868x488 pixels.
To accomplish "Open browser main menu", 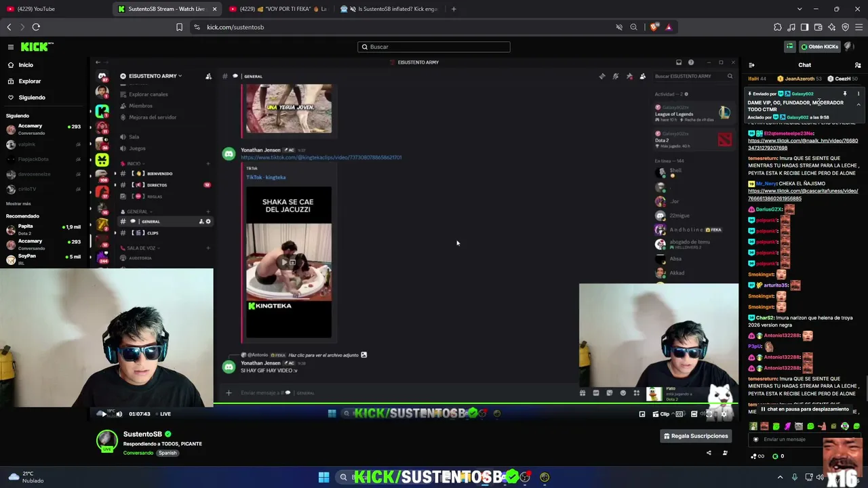I will pyautogui.click(x=859, y=27).
